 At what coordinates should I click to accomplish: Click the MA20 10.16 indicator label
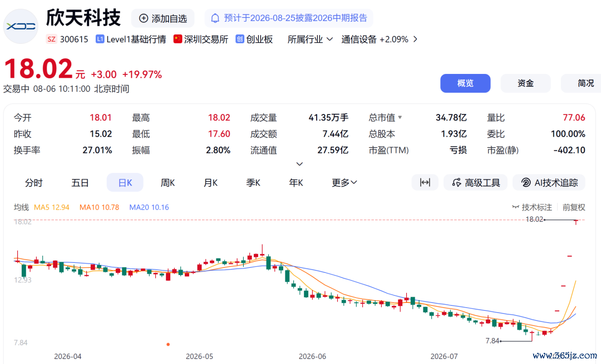(149, 207)
